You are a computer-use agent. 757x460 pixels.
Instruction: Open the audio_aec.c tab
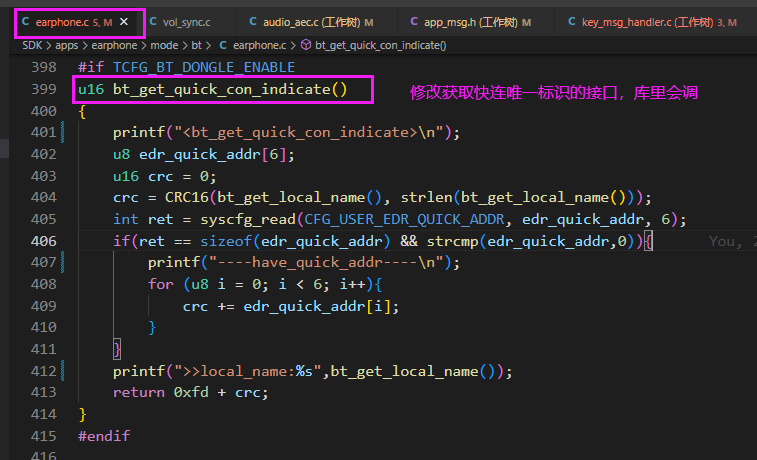point(311,22)
